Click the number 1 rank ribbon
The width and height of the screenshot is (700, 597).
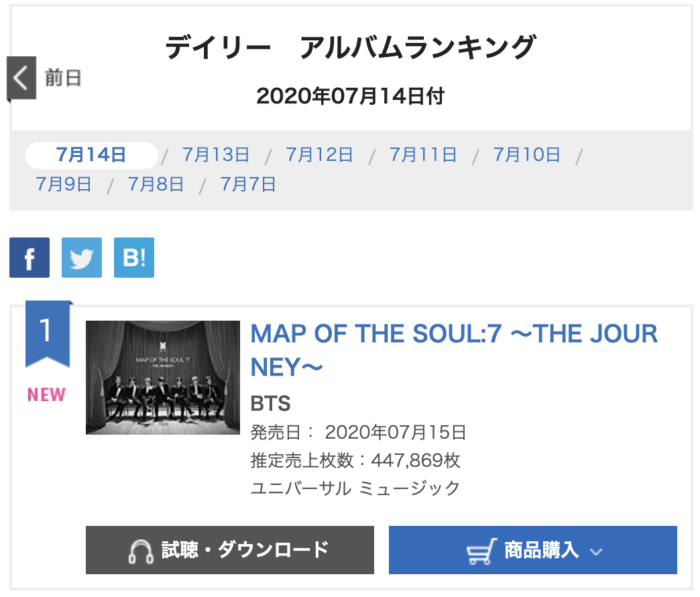point(47,333)
